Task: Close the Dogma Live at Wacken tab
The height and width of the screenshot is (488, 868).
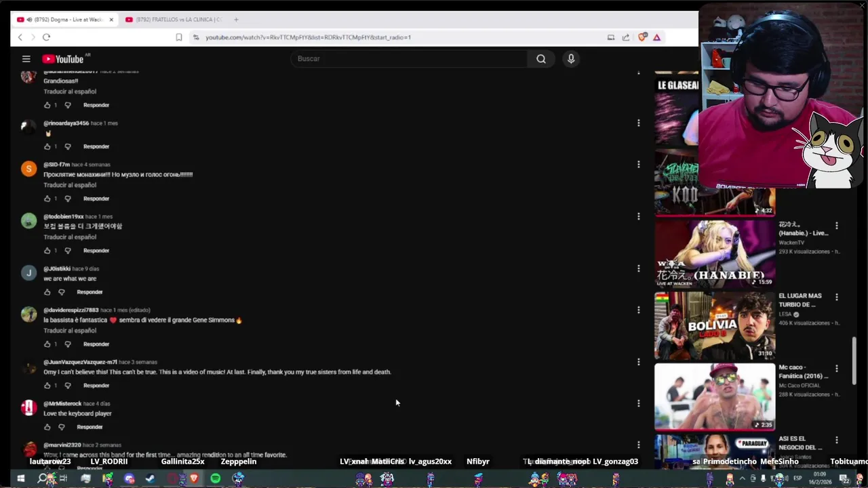Action: tap(111, 20)
